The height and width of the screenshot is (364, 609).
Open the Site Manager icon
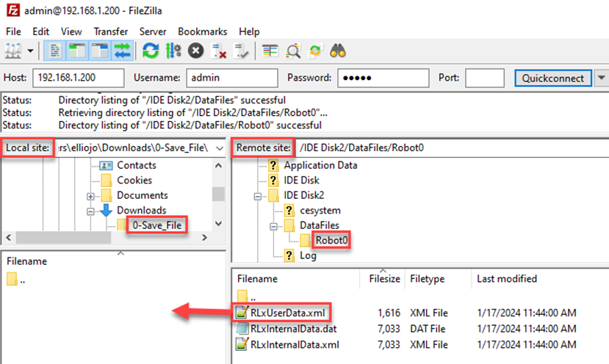tap(13, 51)
